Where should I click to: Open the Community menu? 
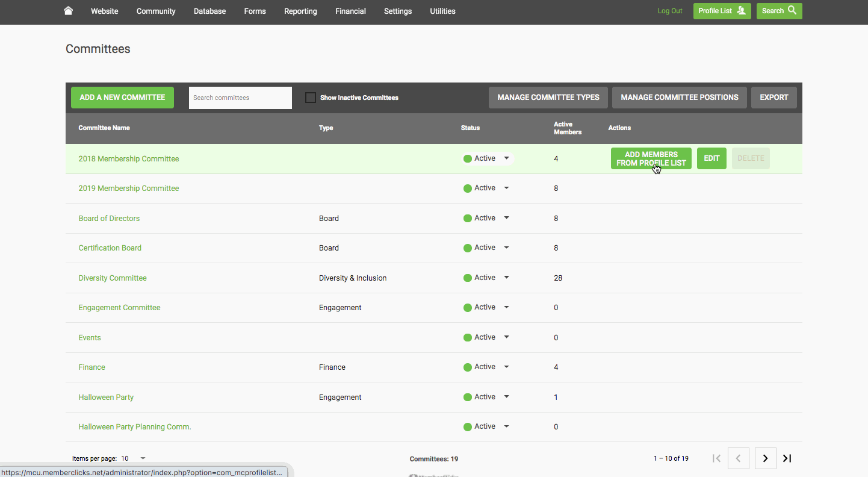tap(156, 11)
